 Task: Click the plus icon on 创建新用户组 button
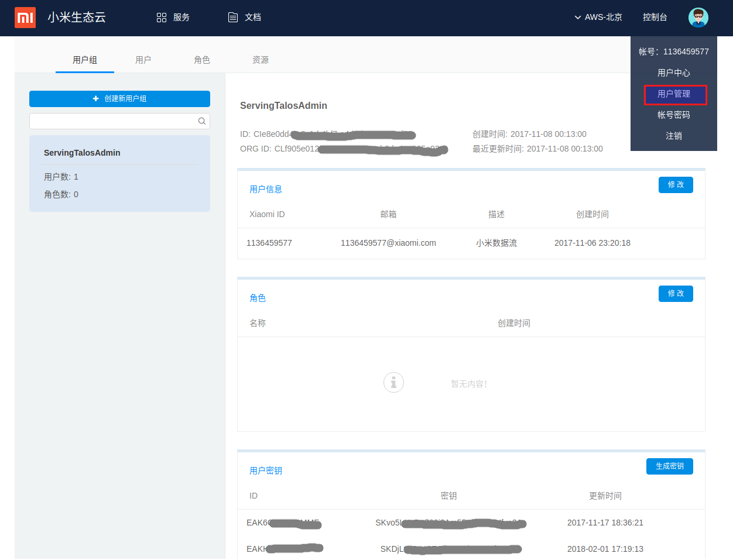coord(95,98)
